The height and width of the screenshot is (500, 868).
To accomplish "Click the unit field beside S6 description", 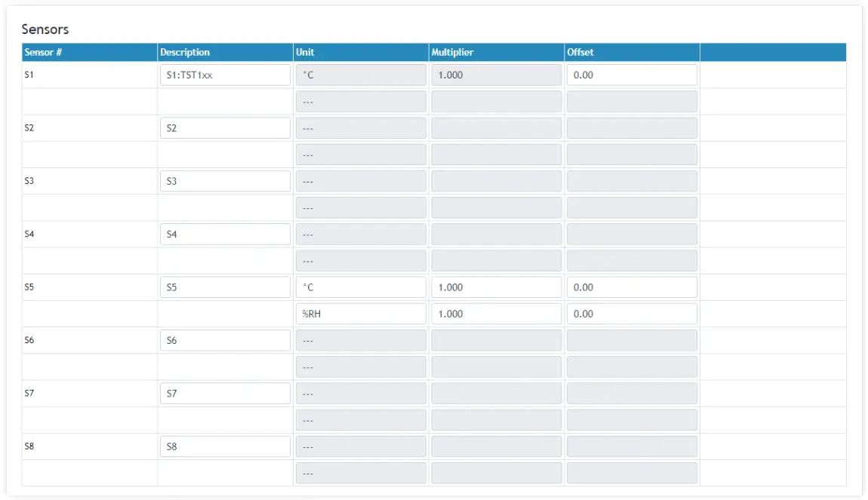I will (361, 340).
